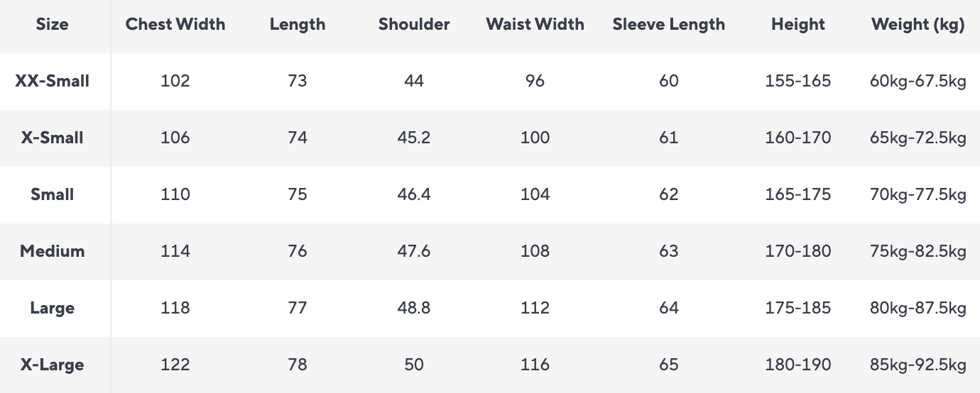This screenshot has height=393, width=980.
Task: Click the X-Large row label
Action: pos(53,365)
